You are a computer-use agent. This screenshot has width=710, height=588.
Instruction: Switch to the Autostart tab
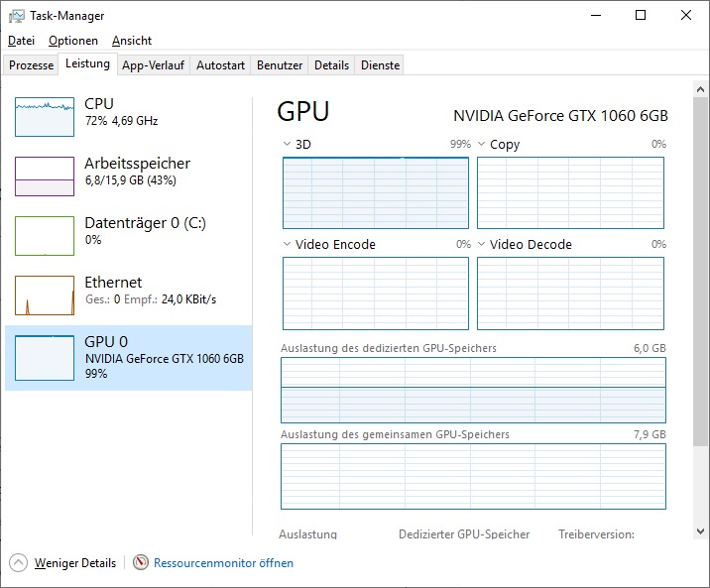pyautogui.click(x=220, y=65)
